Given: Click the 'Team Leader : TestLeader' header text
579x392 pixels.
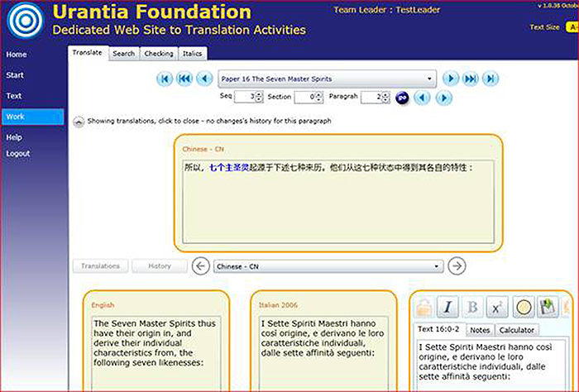Looking at the screenshot, I should pyautogui.click(x=386, y=10).
